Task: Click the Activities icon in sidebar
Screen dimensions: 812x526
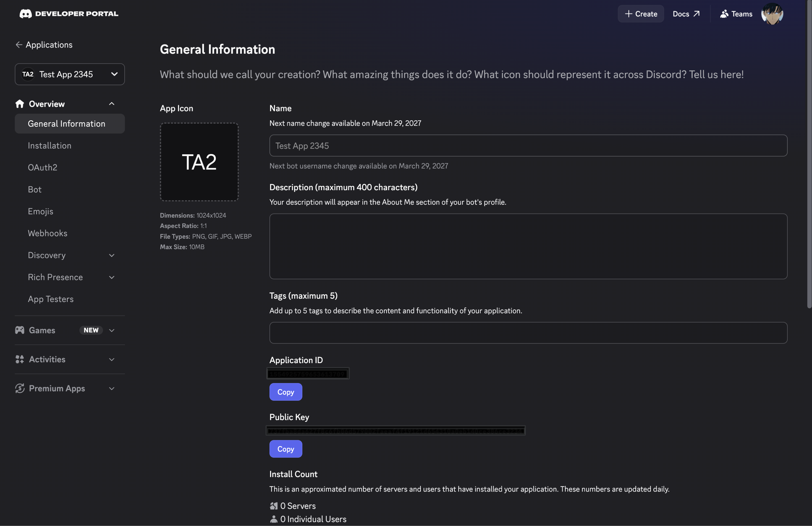Action: (20, 359)
